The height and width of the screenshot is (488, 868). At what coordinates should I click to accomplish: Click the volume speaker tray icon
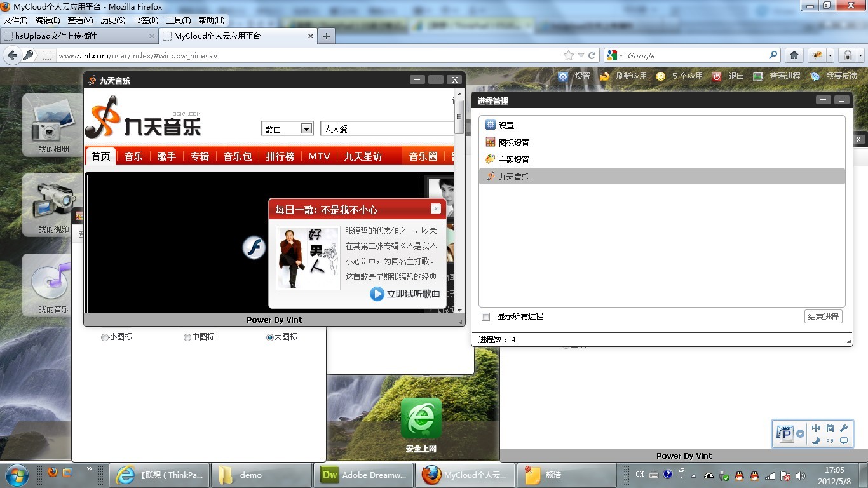coord(801,475)
